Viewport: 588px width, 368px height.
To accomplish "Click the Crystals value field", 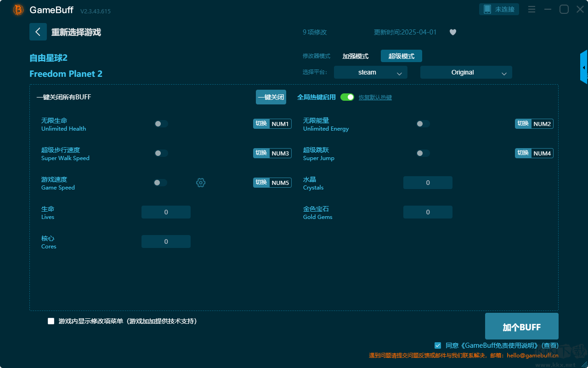I will pyautogui.click(x=428, y=183).
